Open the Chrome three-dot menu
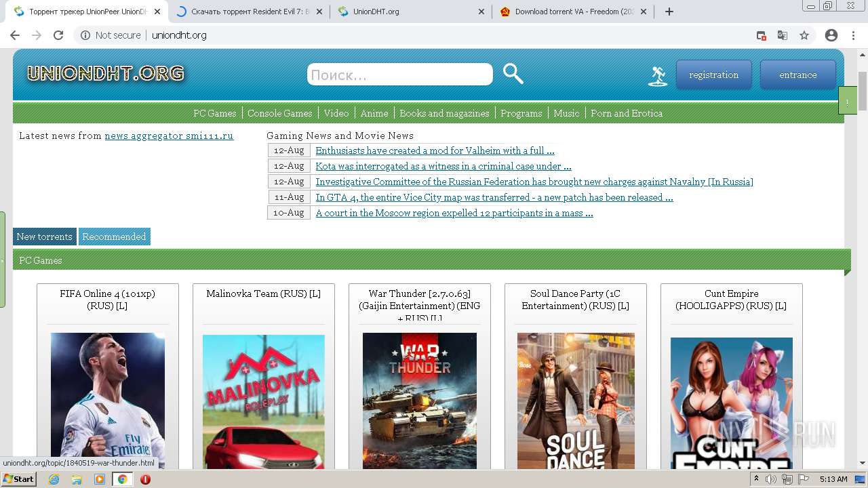Screen dimensions: 868x488 pyautogui.click(x=853, y=35)
